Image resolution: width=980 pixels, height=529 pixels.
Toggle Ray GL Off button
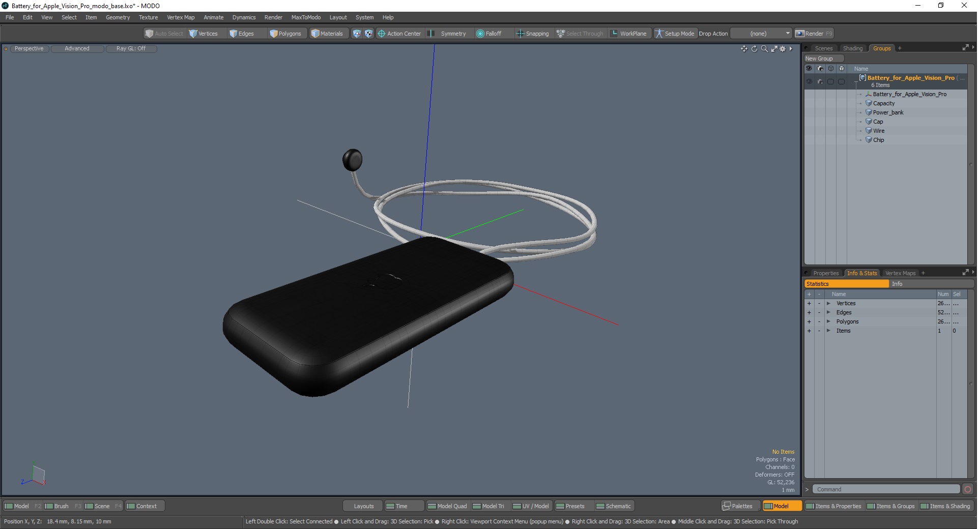point(131,49)
